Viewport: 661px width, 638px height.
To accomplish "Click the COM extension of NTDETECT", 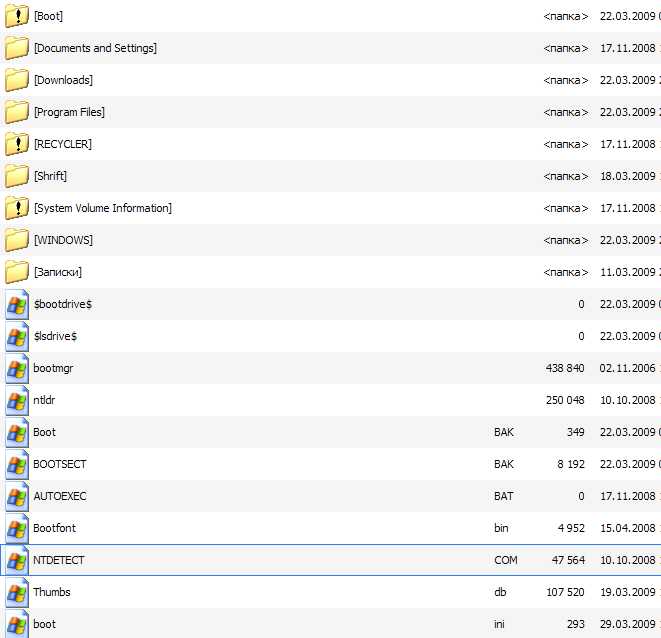I will click(x=506, y=561).
